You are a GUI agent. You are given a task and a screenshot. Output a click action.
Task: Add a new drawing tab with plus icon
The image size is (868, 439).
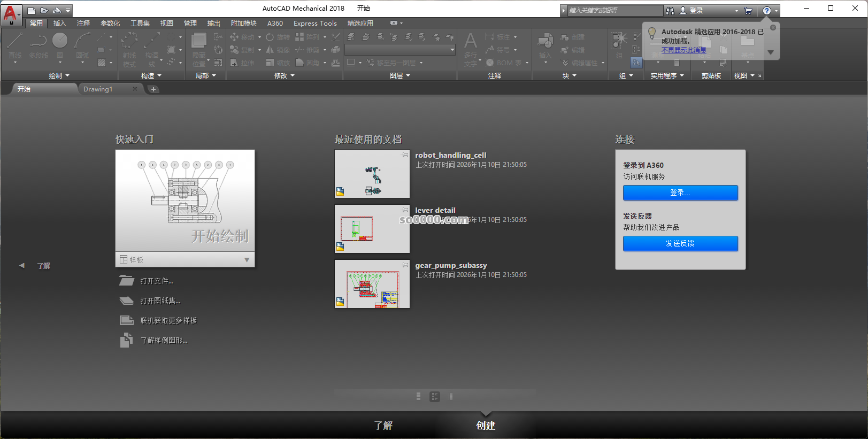pyautogui.click(x=153, y=89)
